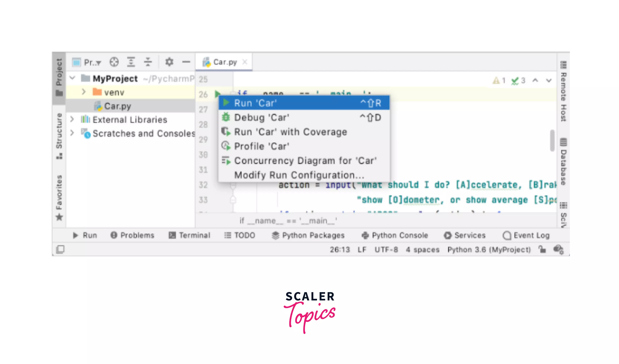
Task: Click line number 29 in the gutter
Action: 203,140
